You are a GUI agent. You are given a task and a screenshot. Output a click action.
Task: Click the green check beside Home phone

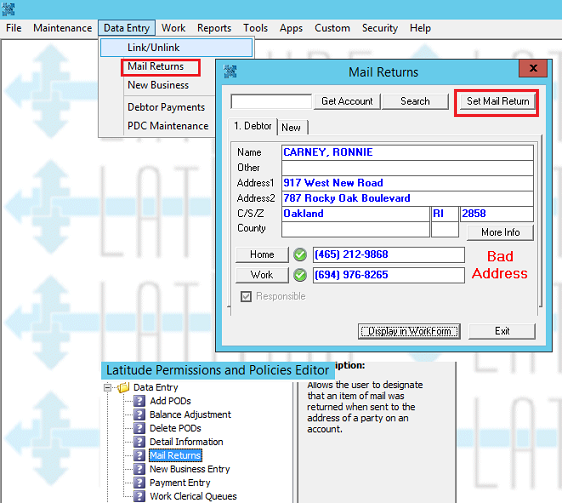[300, 255]
